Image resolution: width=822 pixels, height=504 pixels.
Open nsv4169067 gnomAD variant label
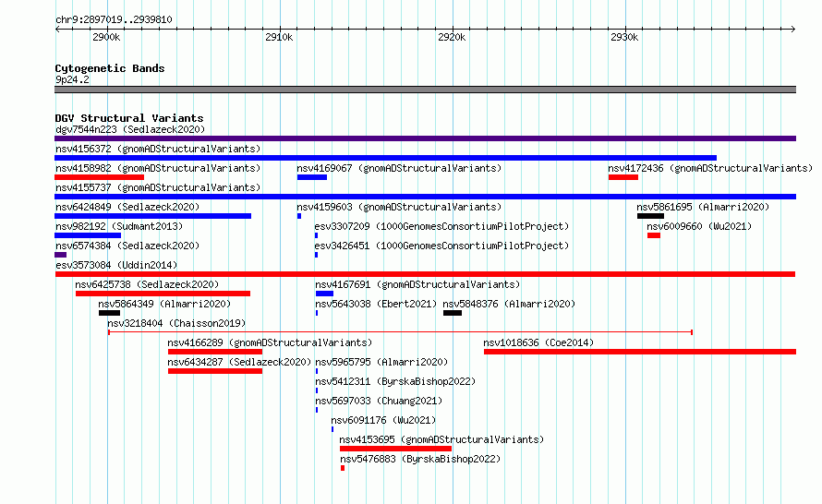coord(399,168)
